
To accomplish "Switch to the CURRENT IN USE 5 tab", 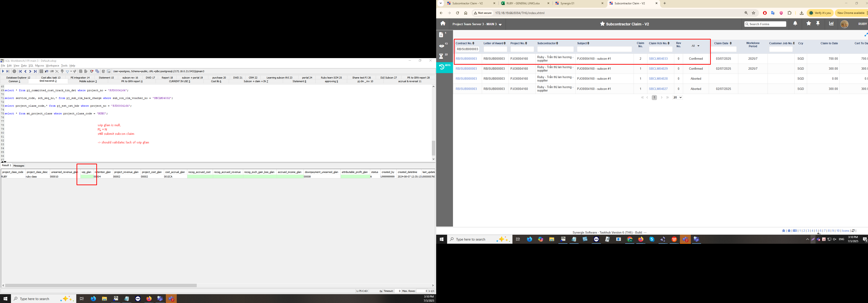I will tap(180, 81).
